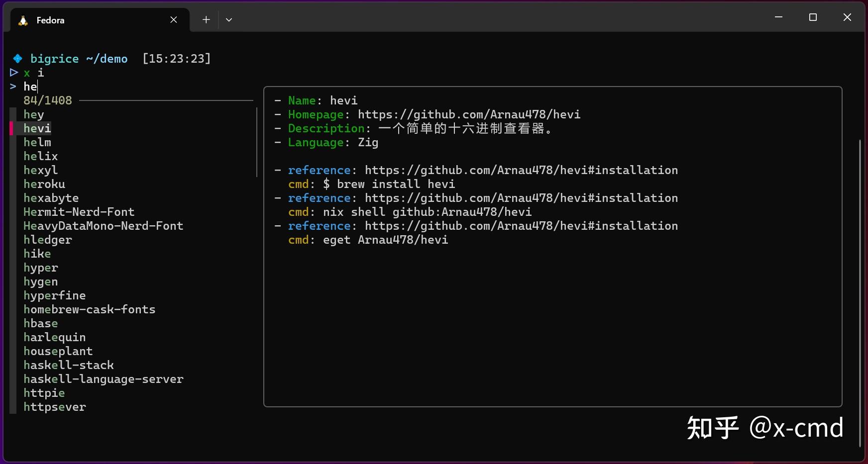The width and height of the screenshot is (868, 464).
Task: Select 'haskell-stack' from the results
Action: [x=69, y=365]
